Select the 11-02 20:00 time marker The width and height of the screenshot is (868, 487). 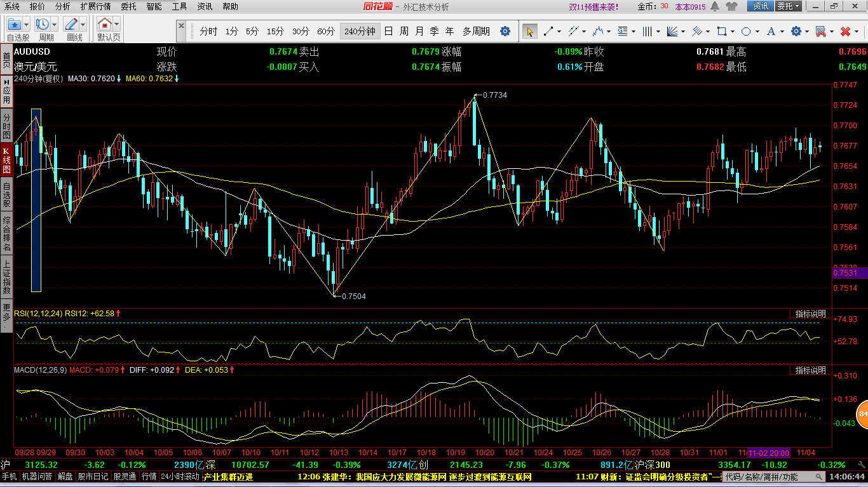pos(769,453)
